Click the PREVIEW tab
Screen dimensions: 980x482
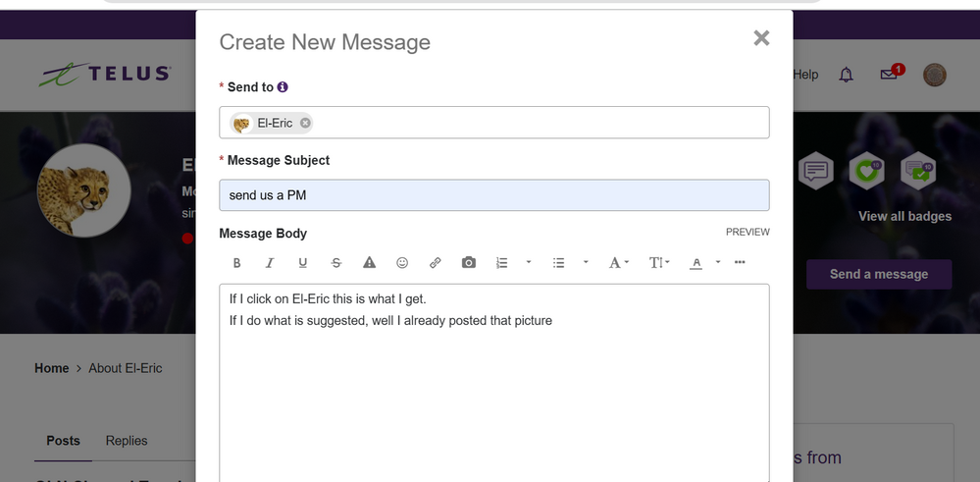pyautogui.click(x=748, y=233)
